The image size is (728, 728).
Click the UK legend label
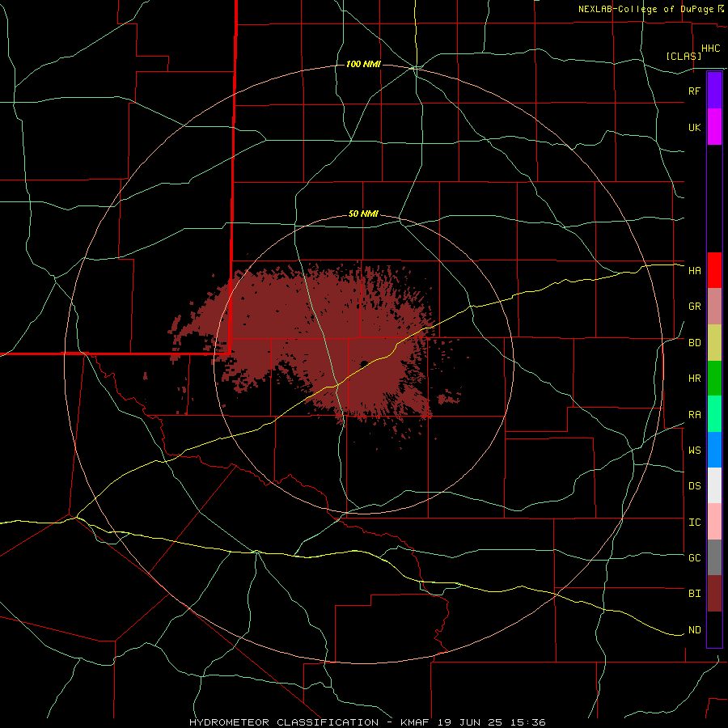[694, 127]
